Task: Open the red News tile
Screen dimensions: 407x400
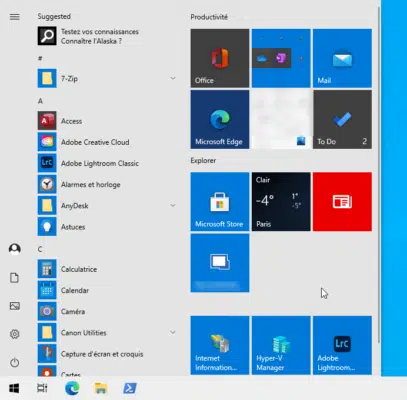Action: [342, 202]
